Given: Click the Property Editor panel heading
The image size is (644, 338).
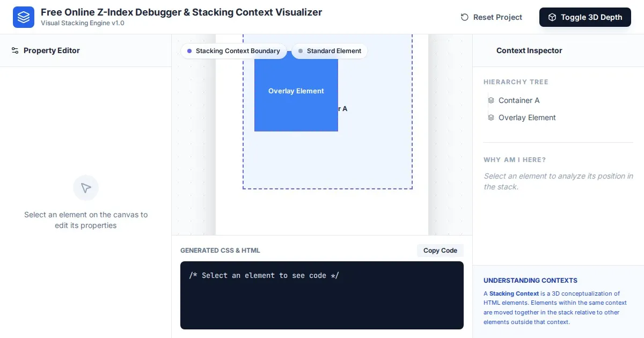Looking at the screenshot, I should (52, 50).
